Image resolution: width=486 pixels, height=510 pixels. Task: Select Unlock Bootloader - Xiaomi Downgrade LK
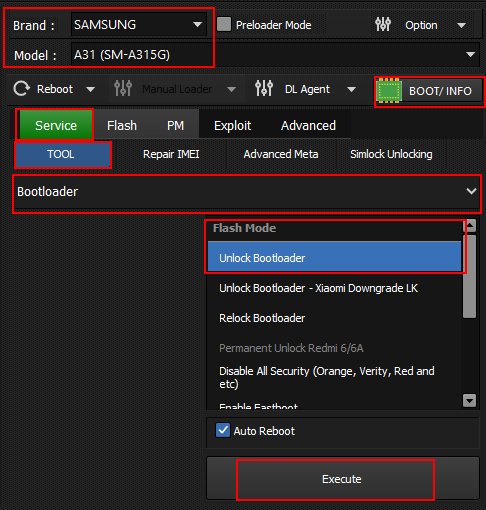point(334,288)
